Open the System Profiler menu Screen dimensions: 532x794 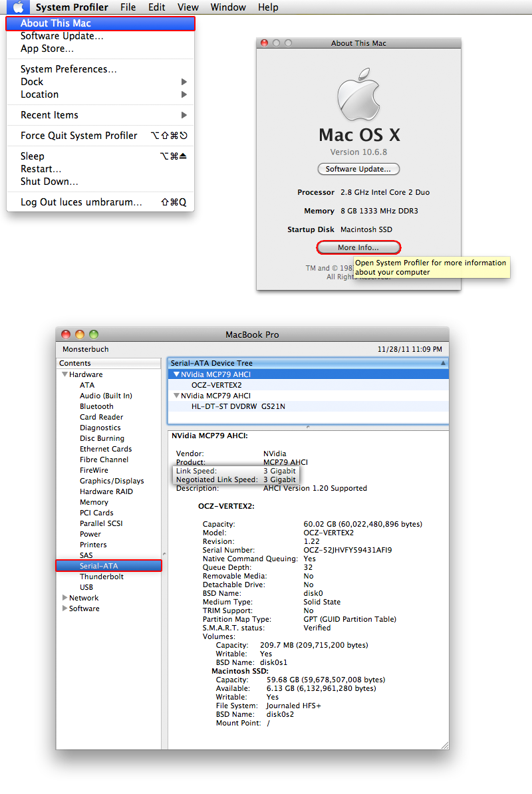[72, 7]
